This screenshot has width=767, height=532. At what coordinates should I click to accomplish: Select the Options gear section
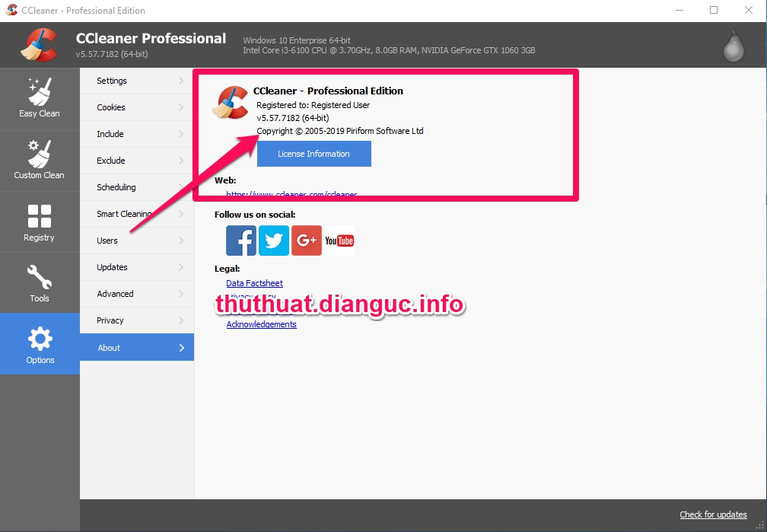tap(40, 343)
